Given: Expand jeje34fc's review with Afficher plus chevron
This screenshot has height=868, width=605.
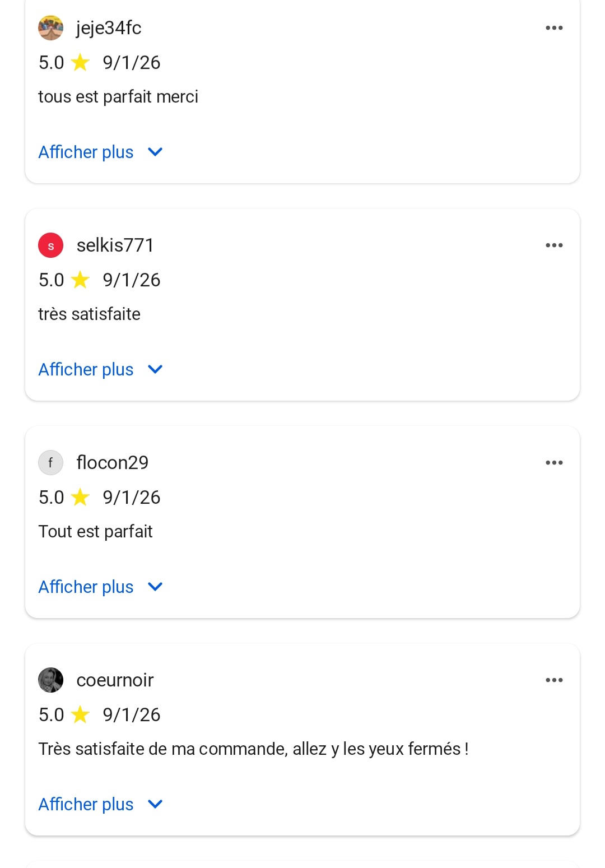Looking at the screenshot, I should tap(155, 152).
